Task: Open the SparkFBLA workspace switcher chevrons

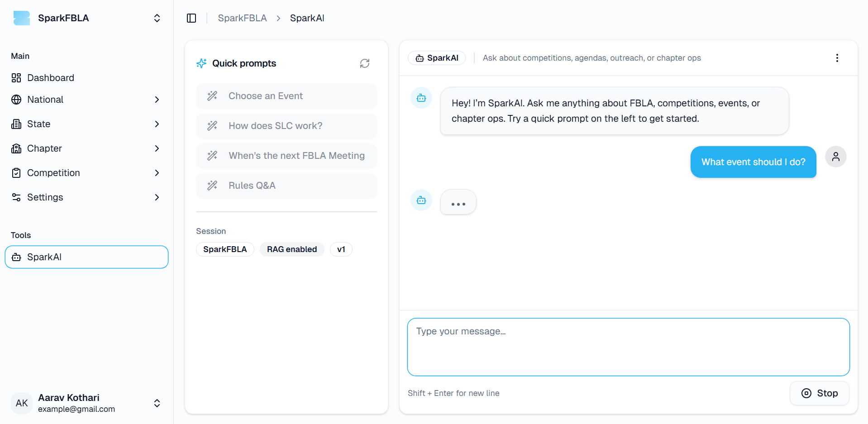Action: coord(157,18)
